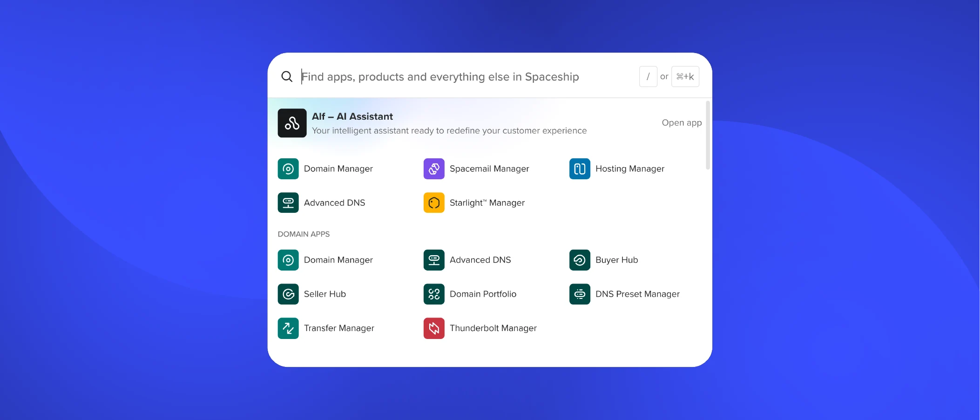The height and width of the screenshot is (420, 980).
Task: Click the Buyer Hub icon
Action: (579, 260)
